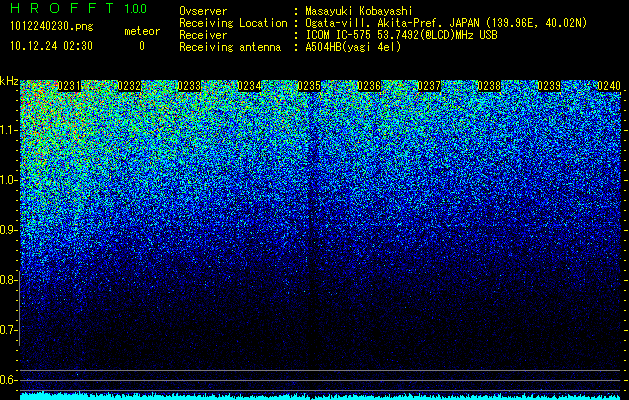
Task: Click the 0232 time marker
Action: [x=129, y=86]
